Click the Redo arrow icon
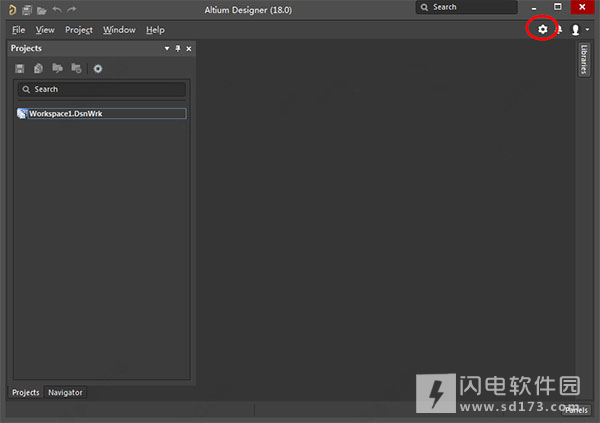This screenshot has height=423, width=600. [x=72, y=10]
